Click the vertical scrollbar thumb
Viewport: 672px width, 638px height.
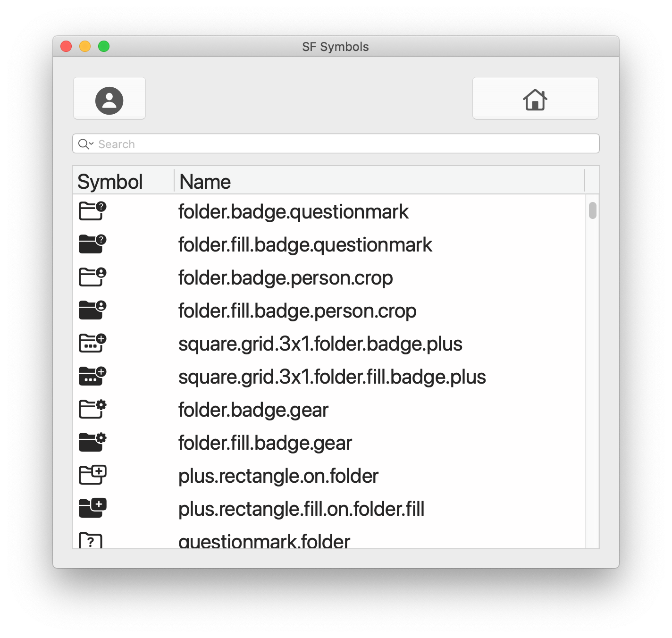click(x=593, y=210)
